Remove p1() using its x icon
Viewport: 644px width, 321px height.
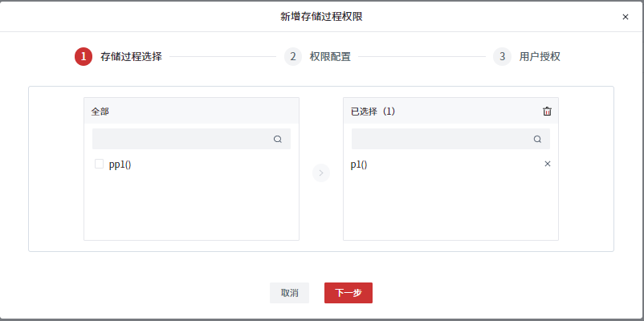click(x=548, y=164)
